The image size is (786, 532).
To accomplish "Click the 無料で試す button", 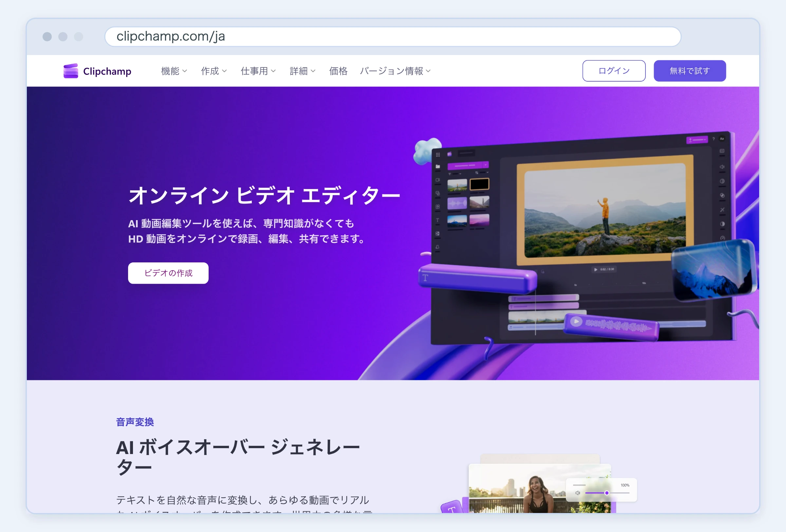I will tap(689, 71).
